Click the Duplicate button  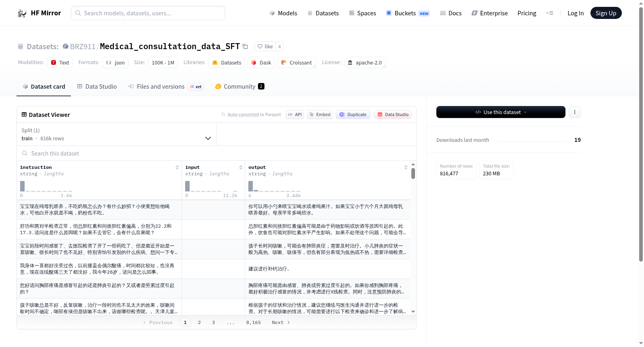353,114
